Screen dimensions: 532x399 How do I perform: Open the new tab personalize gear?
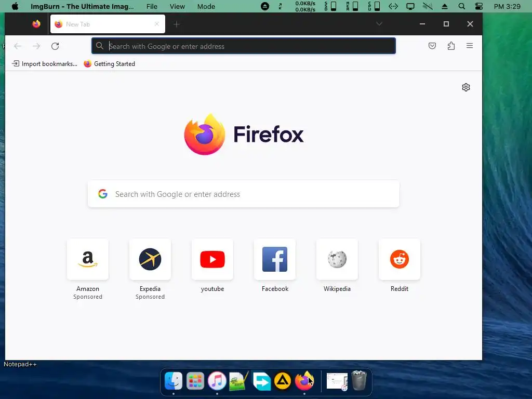click(x=466, y=87)
